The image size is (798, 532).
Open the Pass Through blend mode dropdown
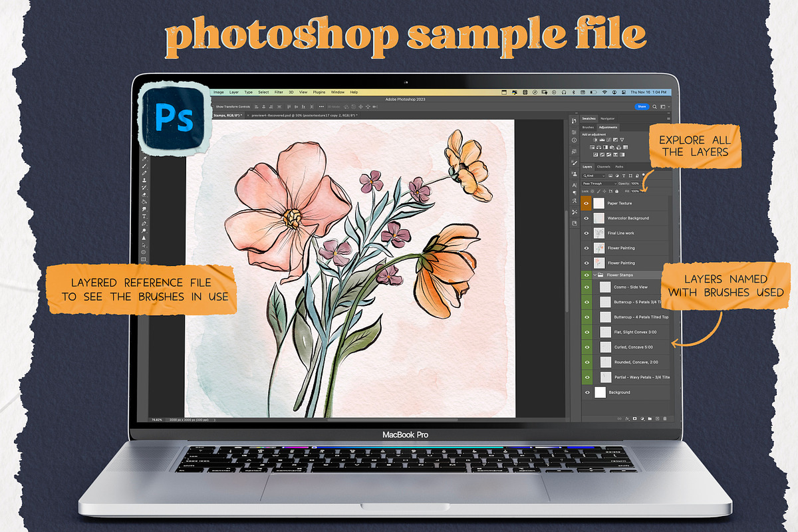click(x=599, y=184)
